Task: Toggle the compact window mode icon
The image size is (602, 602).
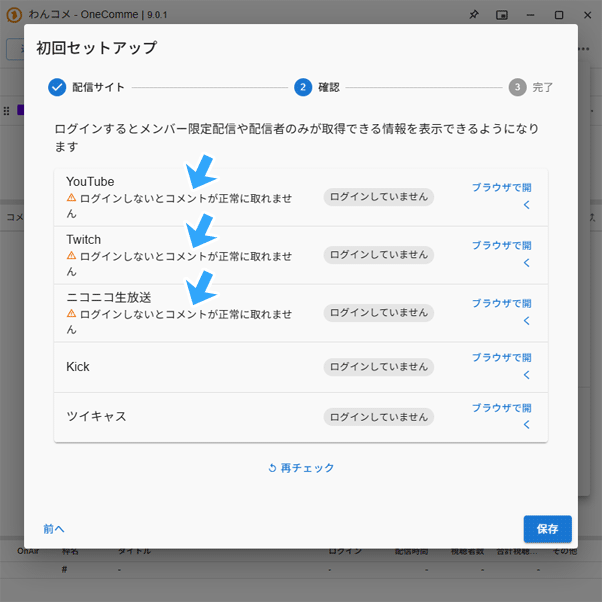Action: tap(501, 15)
